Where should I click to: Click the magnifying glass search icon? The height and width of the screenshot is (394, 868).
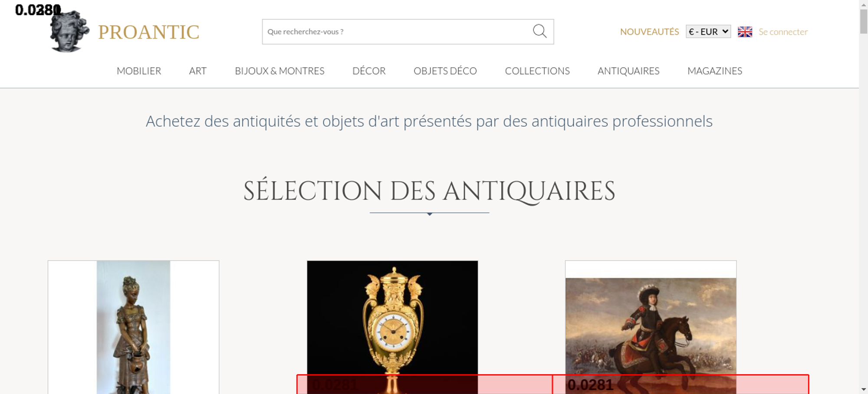539,31
